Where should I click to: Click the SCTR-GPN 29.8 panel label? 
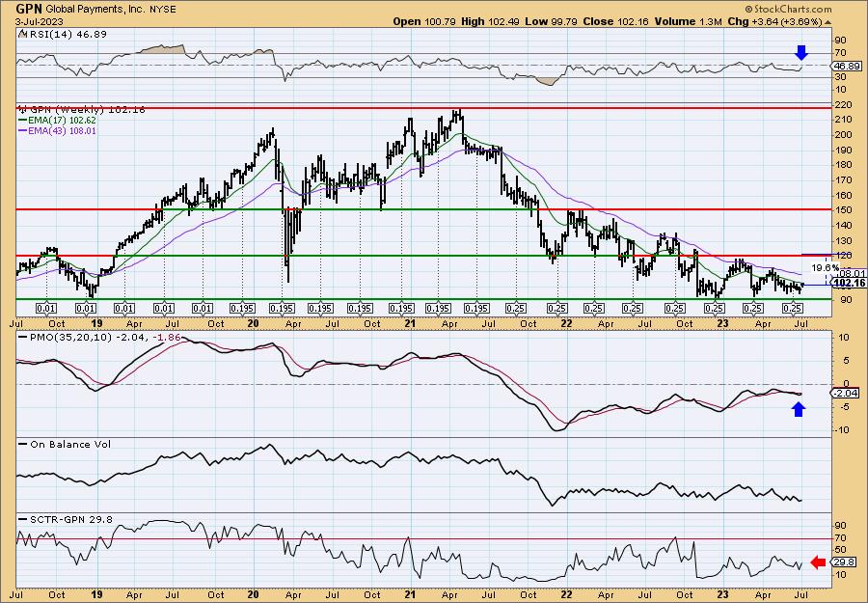tap(70, 519)
